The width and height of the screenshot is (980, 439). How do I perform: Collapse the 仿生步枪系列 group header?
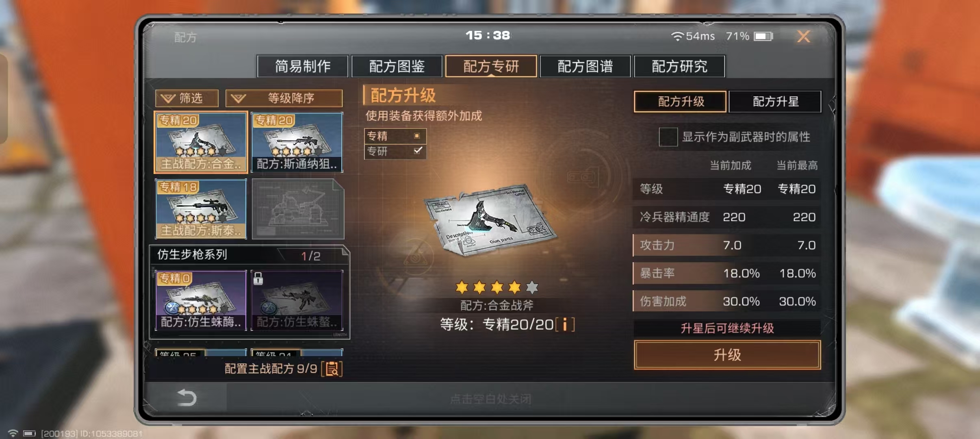(249, 255)
